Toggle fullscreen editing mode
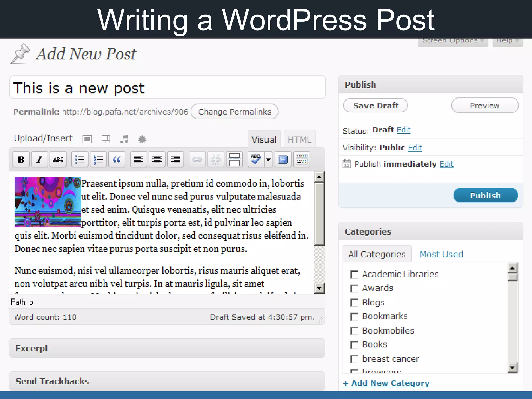 (x=283, y=159)
